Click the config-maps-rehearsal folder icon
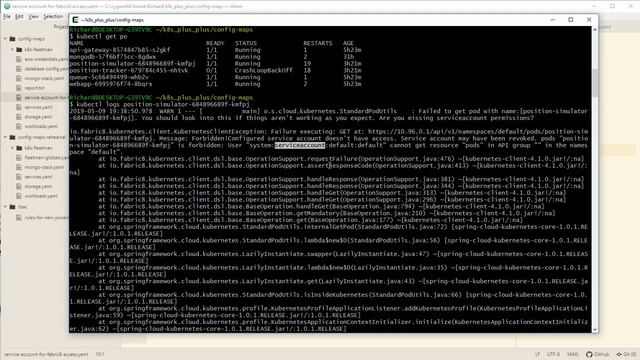Screen dimensions: 640x360 [12, 137]
